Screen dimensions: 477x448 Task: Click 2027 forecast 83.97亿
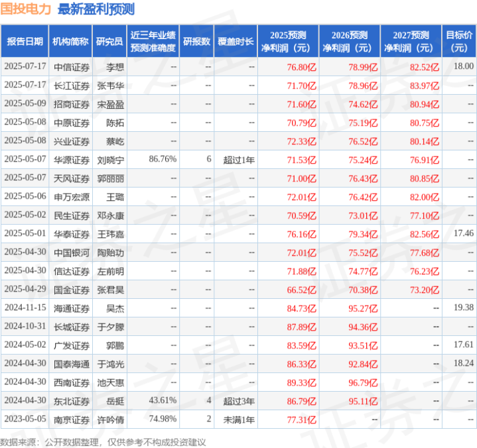[x=425, y=85]
